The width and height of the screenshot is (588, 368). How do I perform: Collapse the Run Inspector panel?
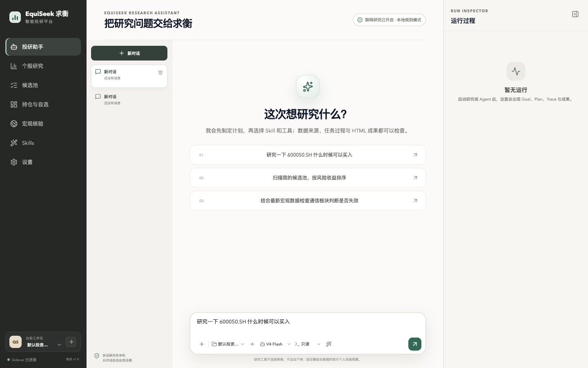(575, 14)
